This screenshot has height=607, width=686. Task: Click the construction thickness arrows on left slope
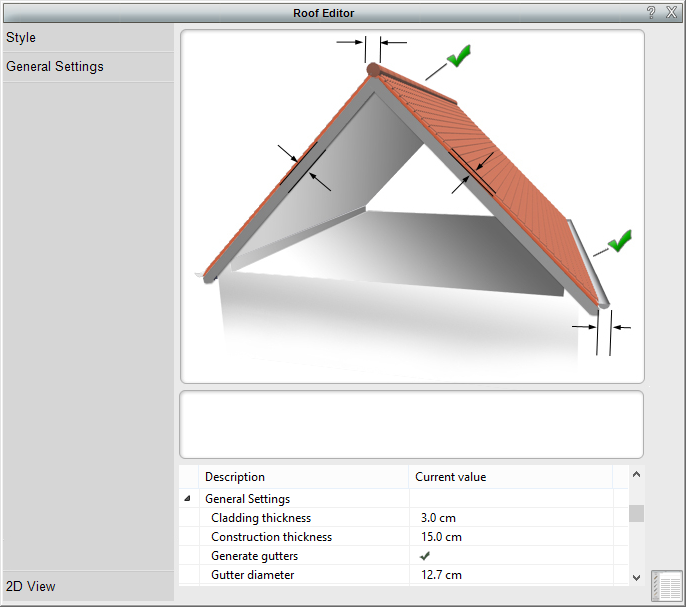click(304, 168)
